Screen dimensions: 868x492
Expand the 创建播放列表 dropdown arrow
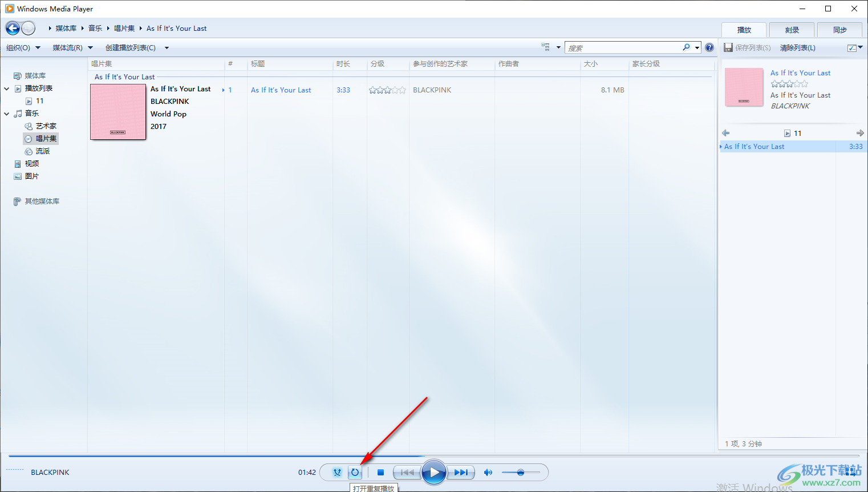167,48
